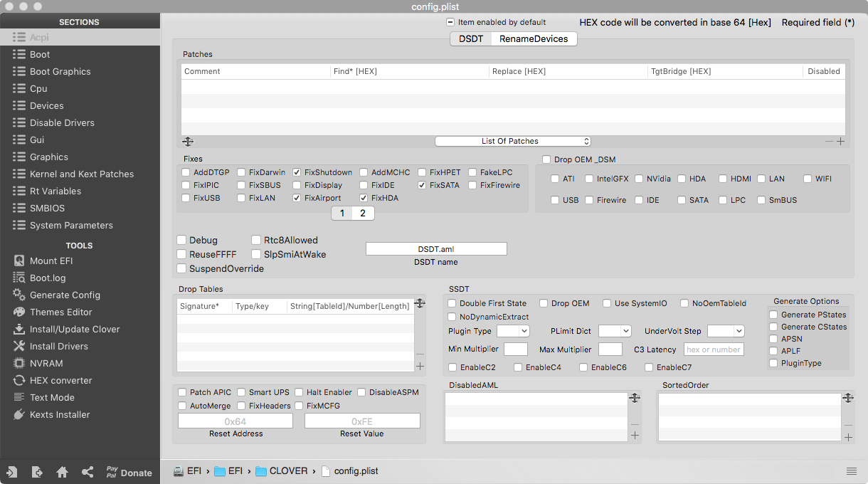Click the Signature* column header
Screen dimensions: 868x484
tap(204, 306)
